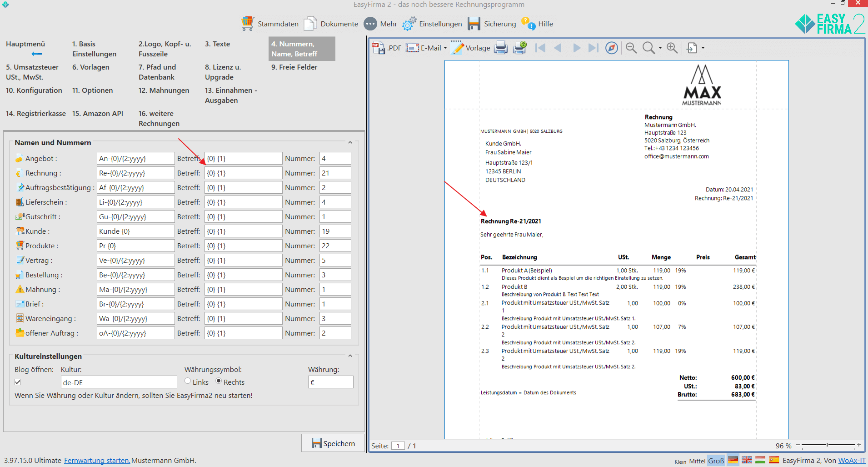Open 9. Freie Felder tab
Screen dimensions: 868x467
(x=294, y=67)
